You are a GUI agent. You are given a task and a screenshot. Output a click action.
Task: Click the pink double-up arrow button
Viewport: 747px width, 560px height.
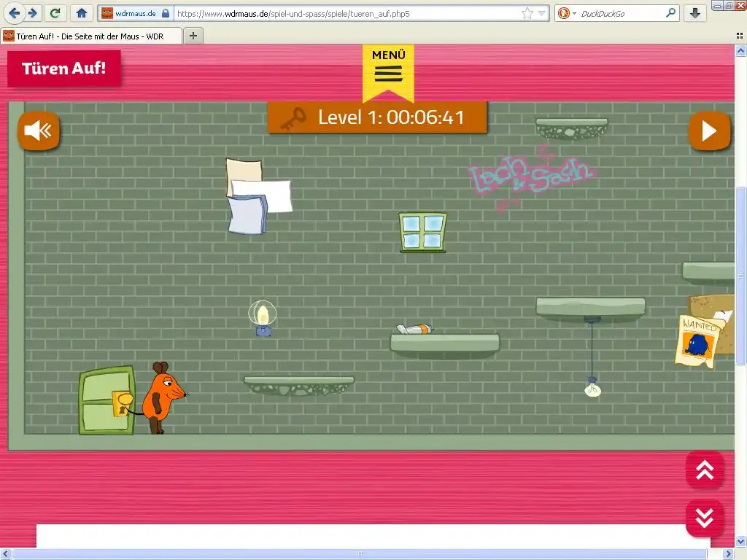(705, 470)
